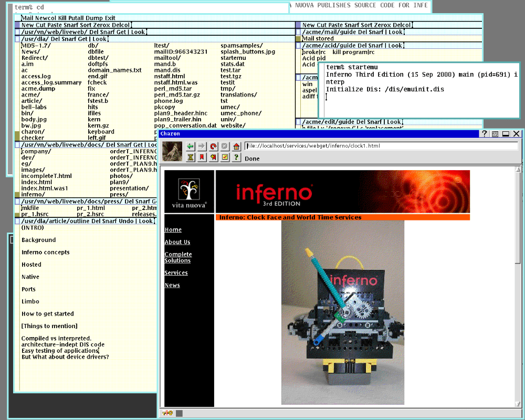The width and height of the screenshot is (525, 420).
Task: Click Undo in the /usr/dla/article/outline tag
Action: click(x=127, y=221)
